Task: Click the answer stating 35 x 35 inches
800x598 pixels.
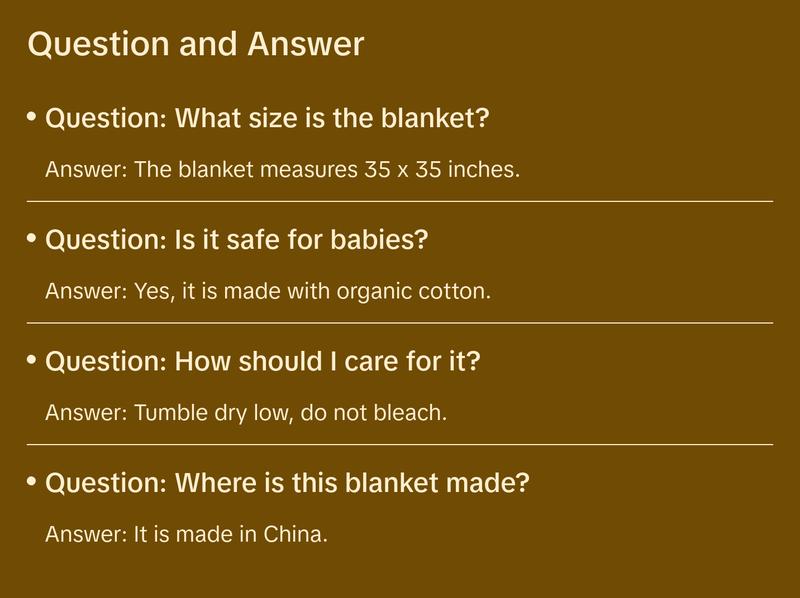Action: coord(283,169)
